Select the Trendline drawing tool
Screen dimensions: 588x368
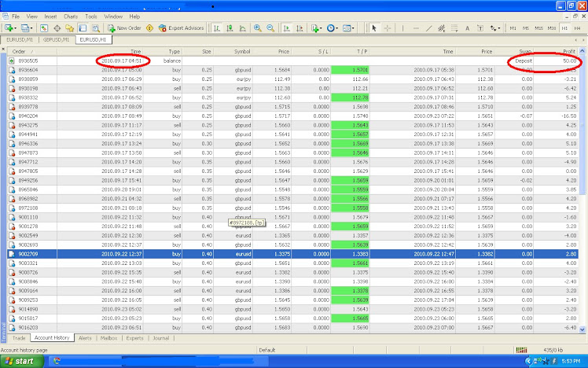429,28
